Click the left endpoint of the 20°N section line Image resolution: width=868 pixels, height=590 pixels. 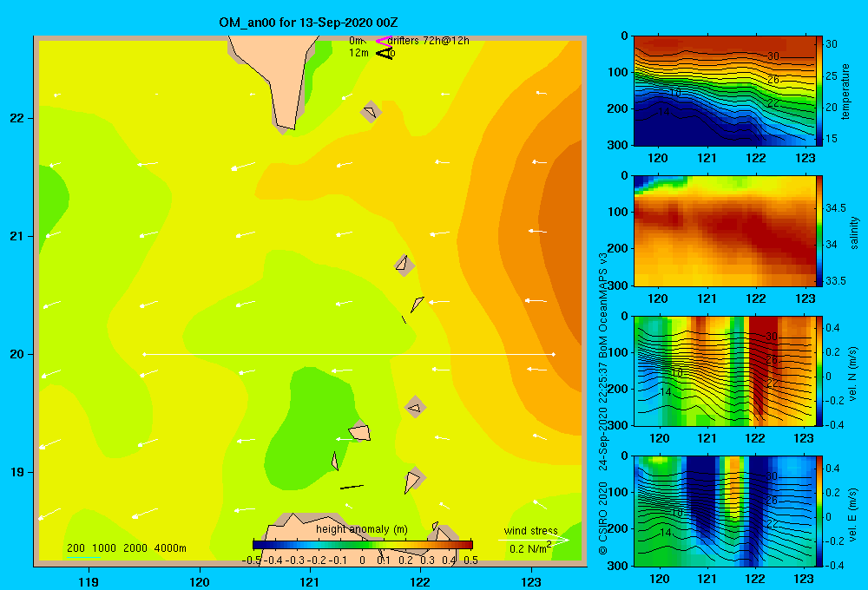(144, 354)
